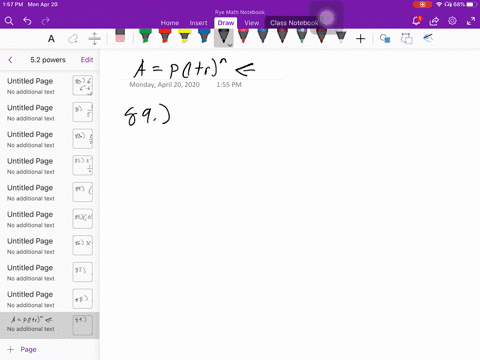This screenshot has height=360, width=480.
Task: Add a new page with '+ Page'
Action: [22, 349]
